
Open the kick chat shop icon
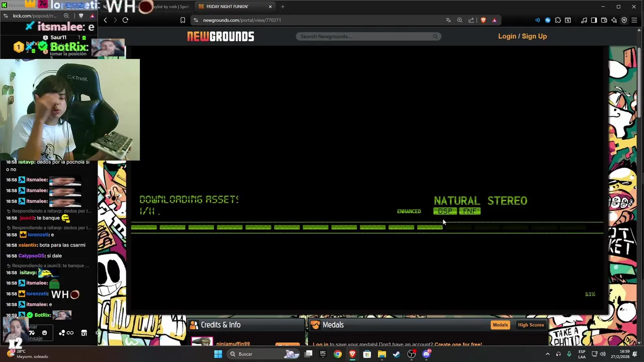(x=84, y=333)
